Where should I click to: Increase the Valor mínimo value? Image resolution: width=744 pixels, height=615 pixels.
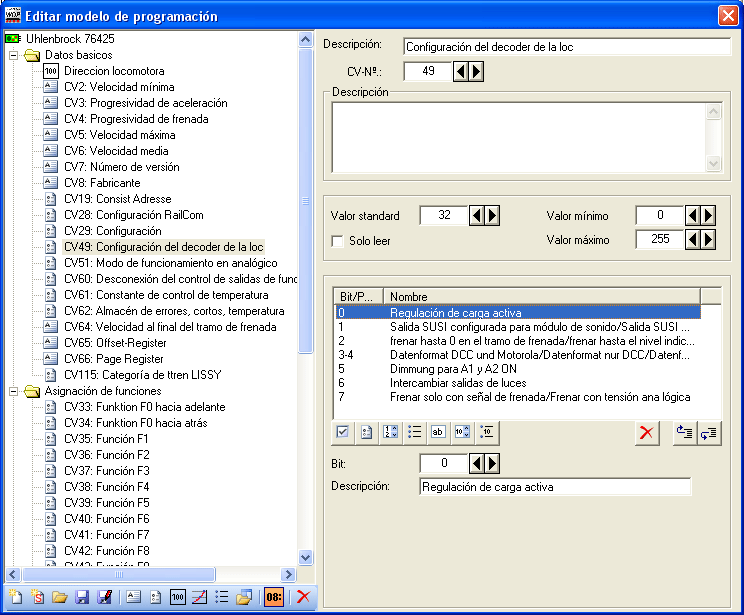708,216
